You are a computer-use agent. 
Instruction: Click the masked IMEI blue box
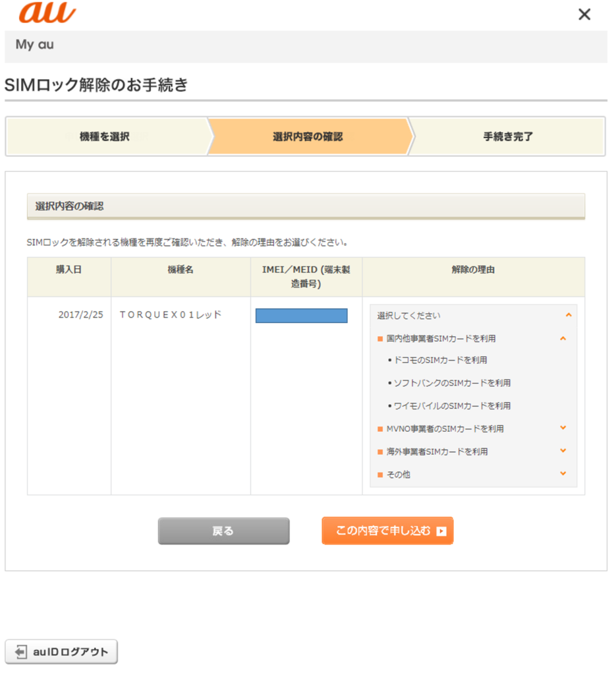coord(301,316)
